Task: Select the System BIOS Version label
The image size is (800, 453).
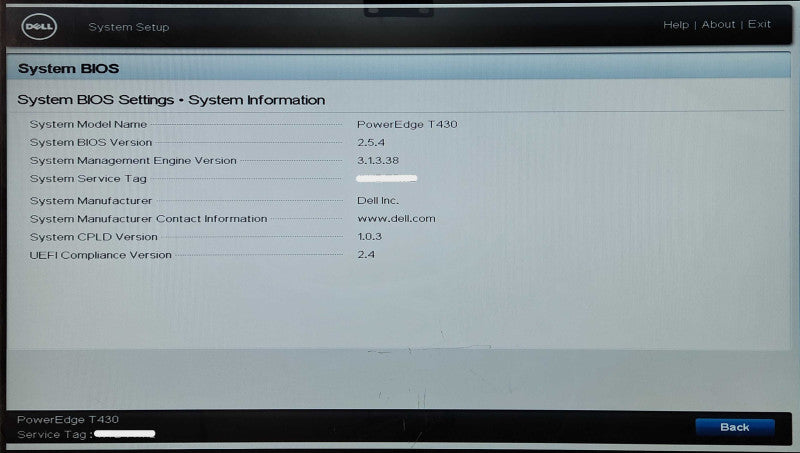Action: pos(91,142)
